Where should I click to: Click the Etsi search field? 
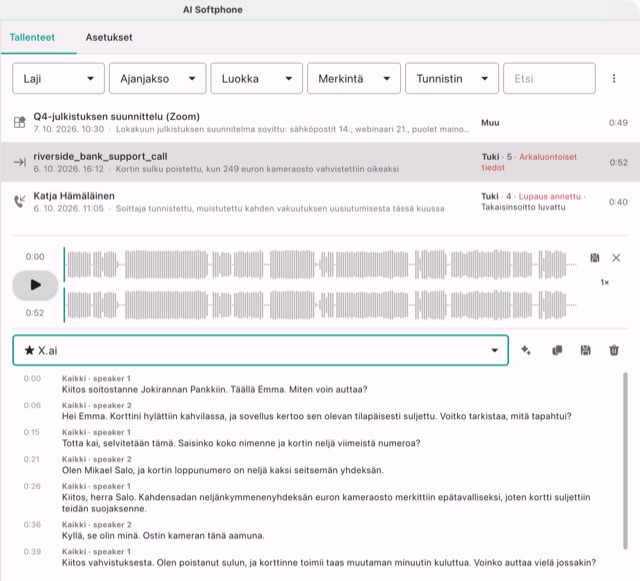(549, 78)
